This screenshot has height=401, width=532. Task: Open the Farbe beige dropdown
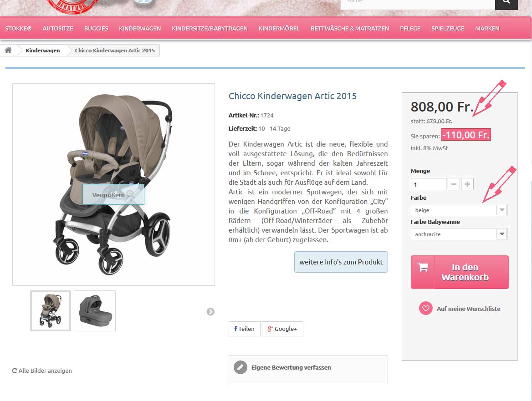[459, 210]
